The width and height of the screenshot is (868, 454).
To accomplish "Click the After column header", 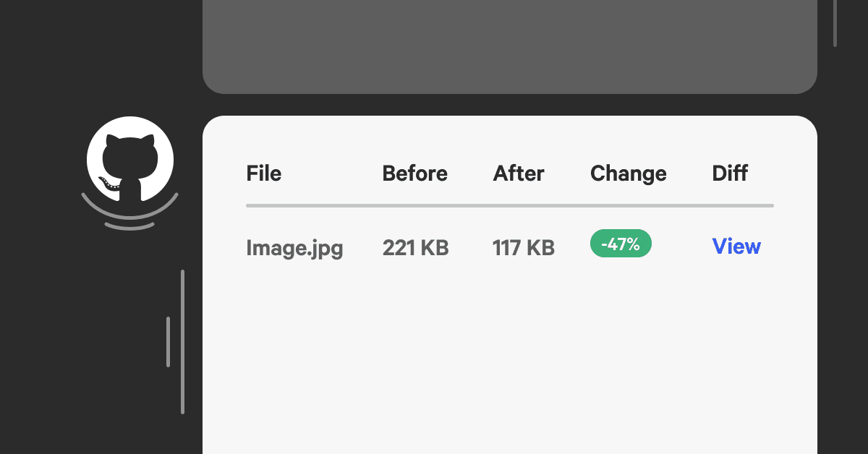I will (x=519, y=174).
